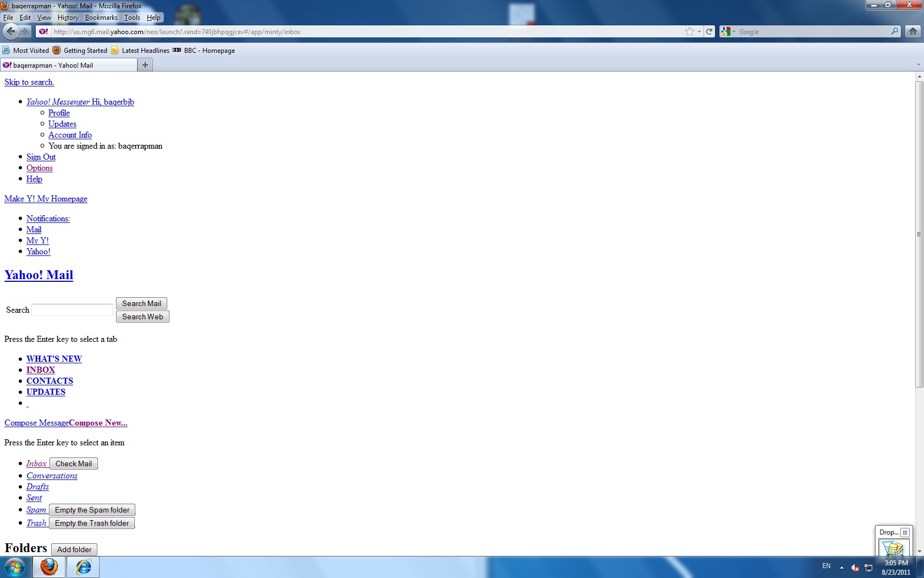Viewport: 924px width, 578px height.
Task: Open the Bookmarks menu
Action: click(x=101, y=17)
